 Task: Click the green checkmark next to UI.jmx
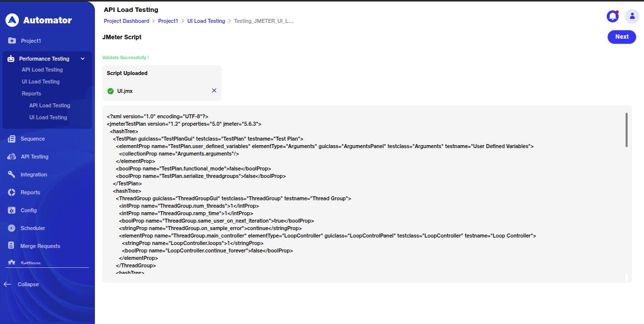point(110,91)
